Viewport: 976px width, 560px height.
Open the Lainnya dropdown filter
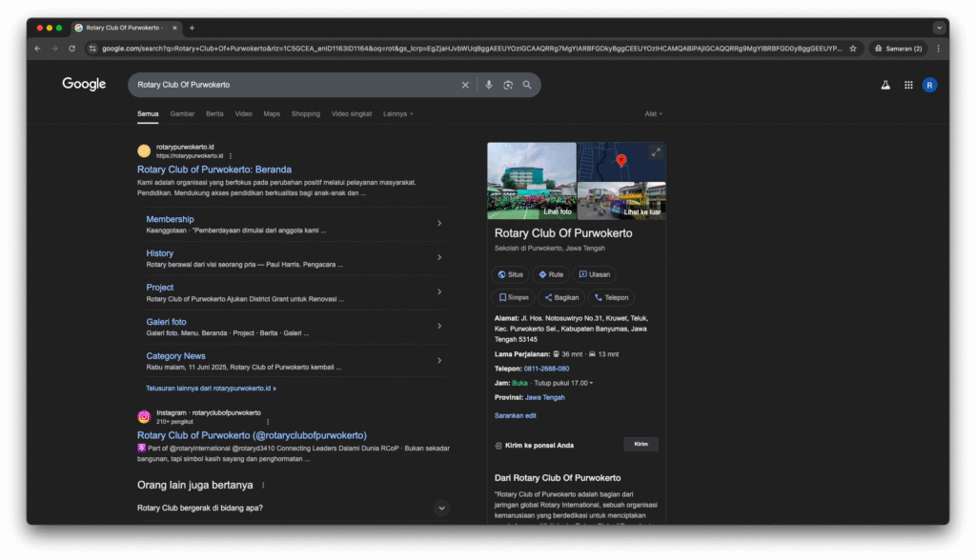click(x=397, y=113)
